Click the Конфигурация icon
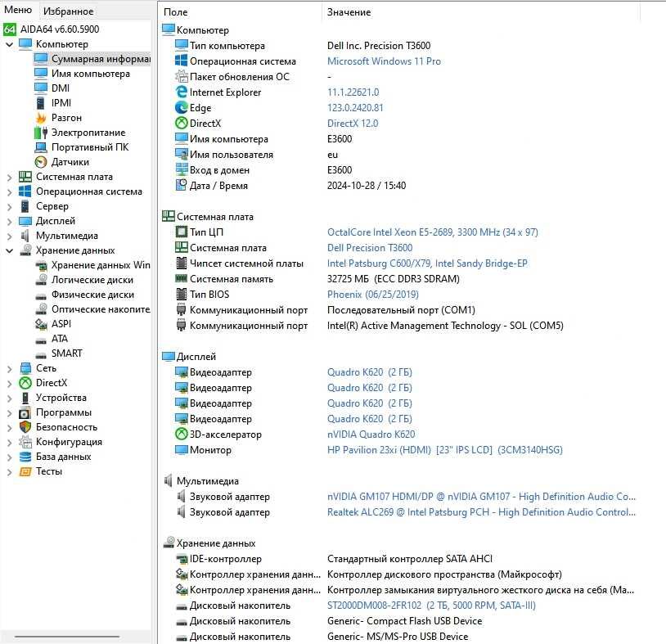The height and width of the screenshot is (644, 666). (25, 442)
